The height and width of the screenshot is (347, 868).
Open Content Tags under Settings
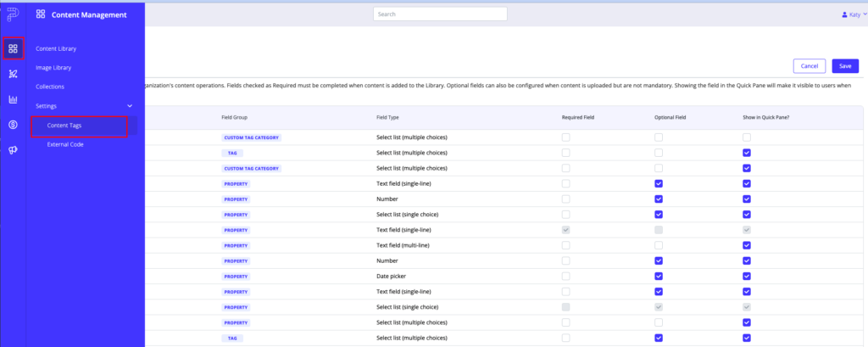[64, 126]
